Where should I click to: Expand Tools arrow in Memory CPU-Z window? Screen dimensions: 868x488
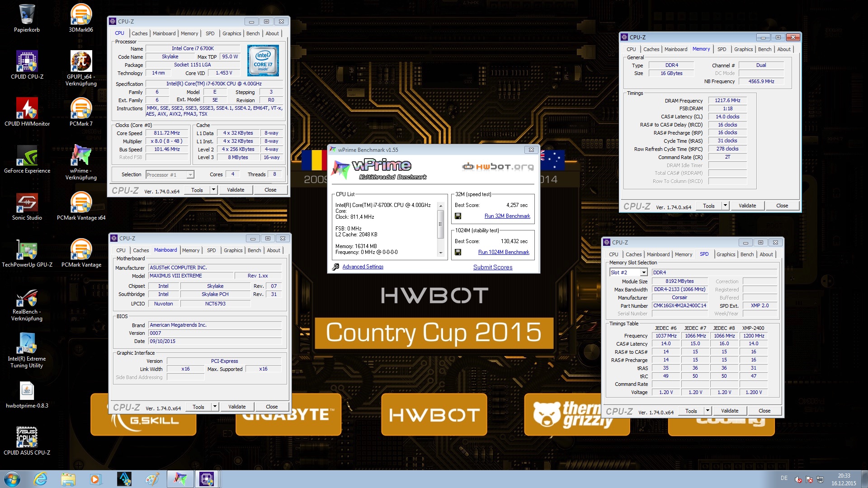[x=725, y=206]
